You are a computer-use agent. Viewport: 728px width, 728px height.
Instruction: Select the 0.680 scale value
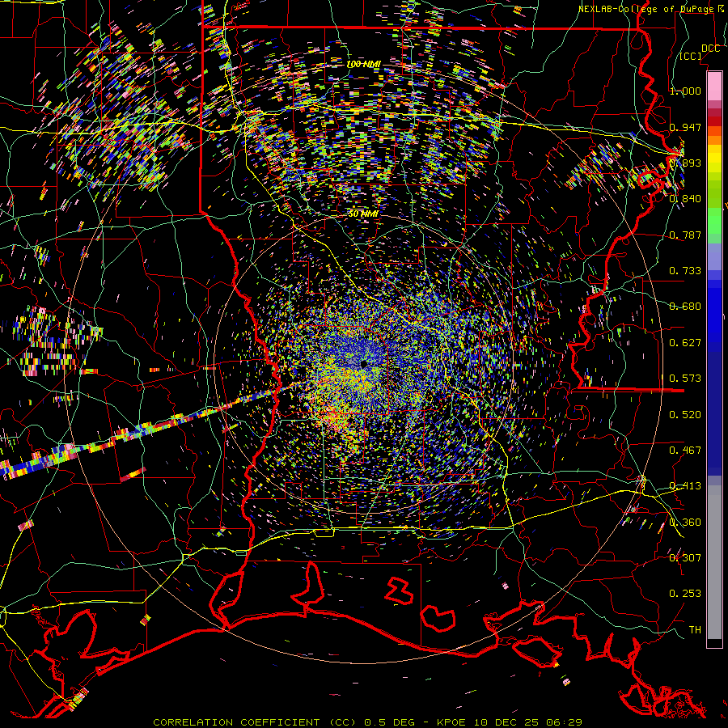tap(685, 306)
